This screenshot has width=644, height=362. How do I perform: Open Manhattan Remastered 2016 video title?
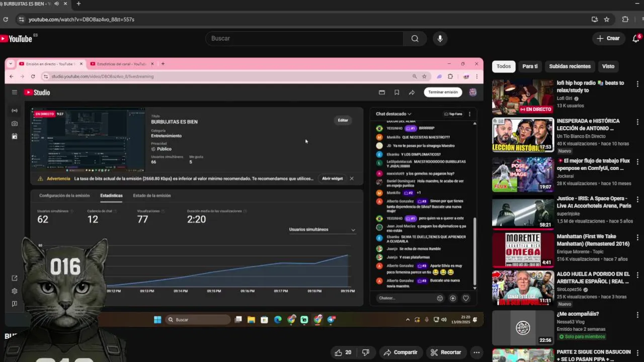[593, 240]
